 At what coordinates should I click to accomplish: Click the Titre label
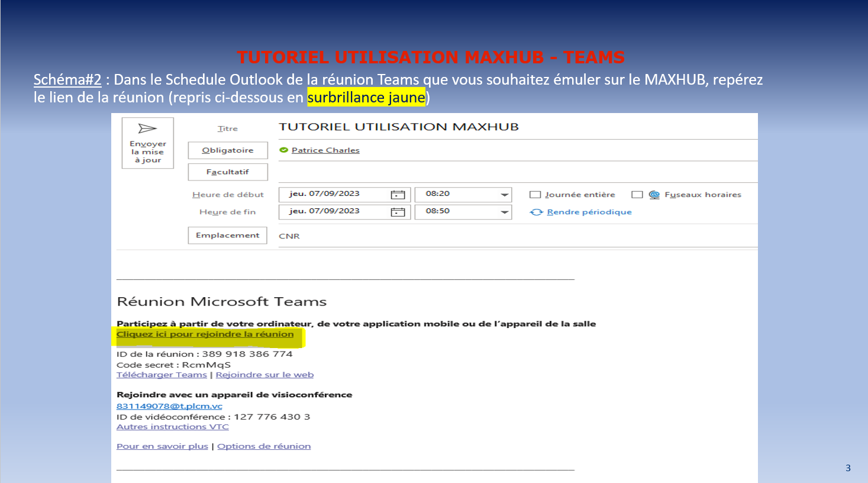click(x=228, y=128)
